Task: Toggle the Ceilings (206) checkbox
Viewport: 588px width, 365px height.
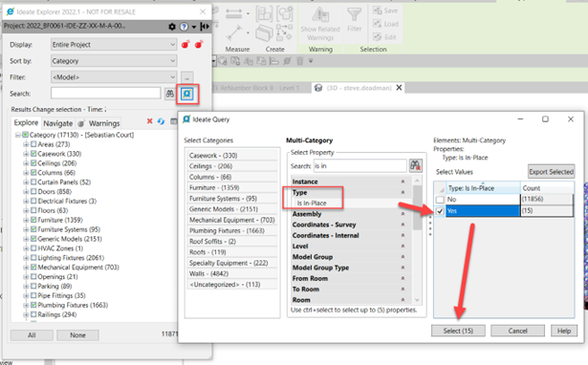Action: tap(33, 163)
